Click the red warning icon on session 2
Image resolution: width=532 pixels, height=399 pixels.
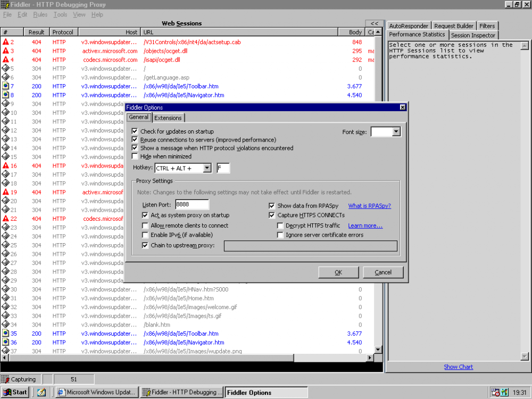5,42
